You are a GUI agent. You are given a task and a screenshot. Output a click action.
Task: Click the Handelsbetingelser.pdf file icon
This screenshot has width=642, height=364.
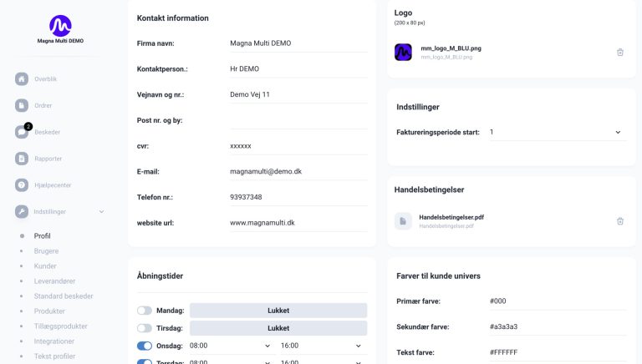pyautogui.click(x=403, y=221)
